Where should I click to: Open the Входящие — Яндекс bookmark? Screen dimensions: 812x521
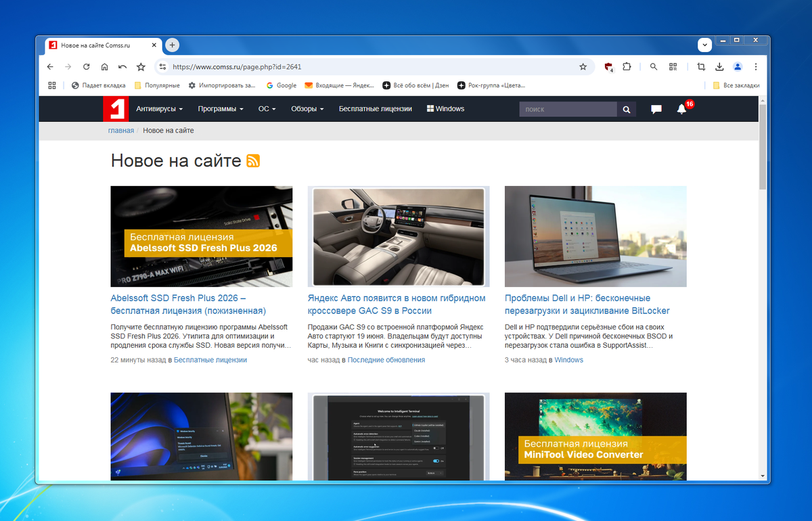[x=339, y=86]
